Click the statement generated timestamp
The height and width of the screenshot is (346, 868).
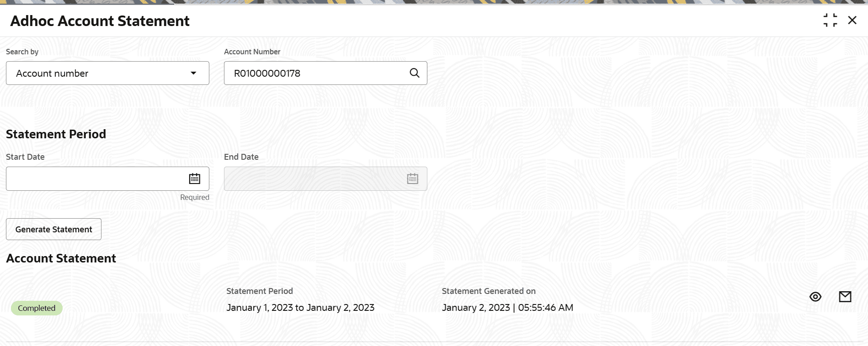coord(507,308)
